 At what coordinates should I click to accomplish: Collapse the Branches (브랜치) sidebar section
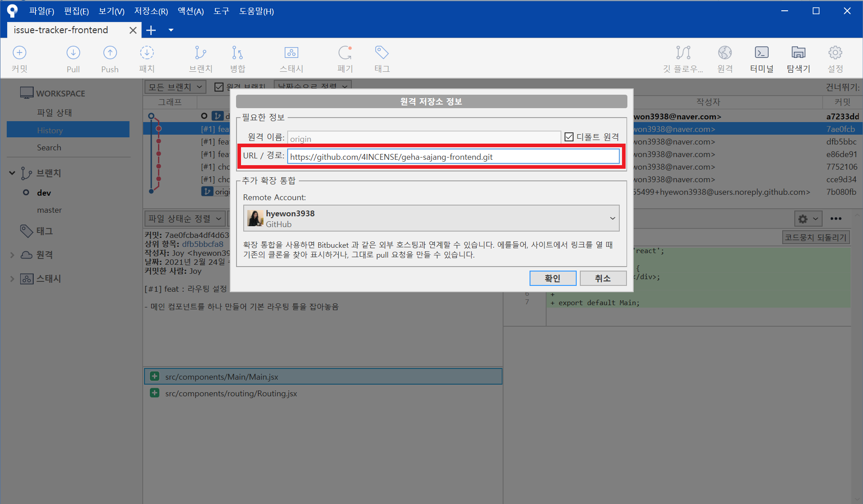pyautogui.click(x=12, y=173)
